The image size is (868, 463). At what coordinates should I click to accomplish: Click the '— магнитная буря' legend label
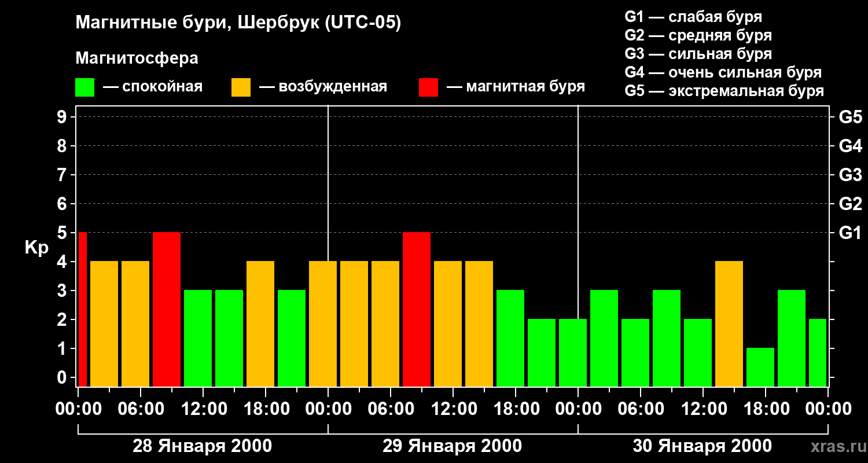(516, 87)
